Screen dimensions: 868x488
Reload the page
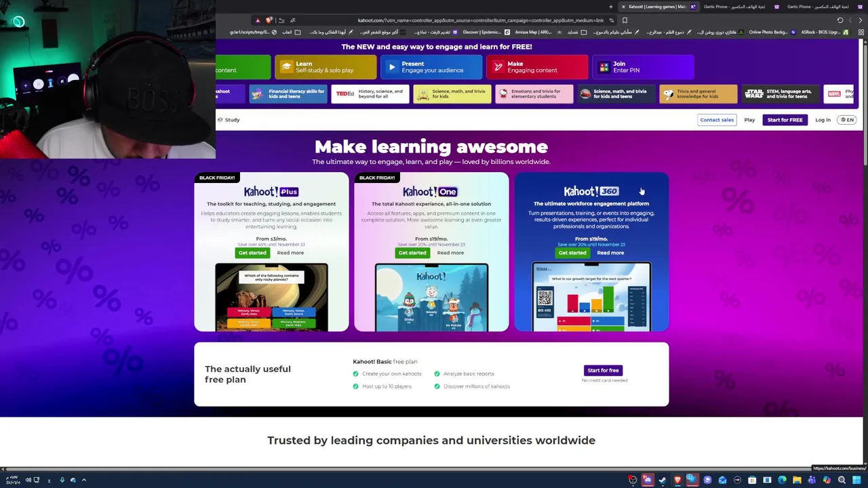point(840,20)
